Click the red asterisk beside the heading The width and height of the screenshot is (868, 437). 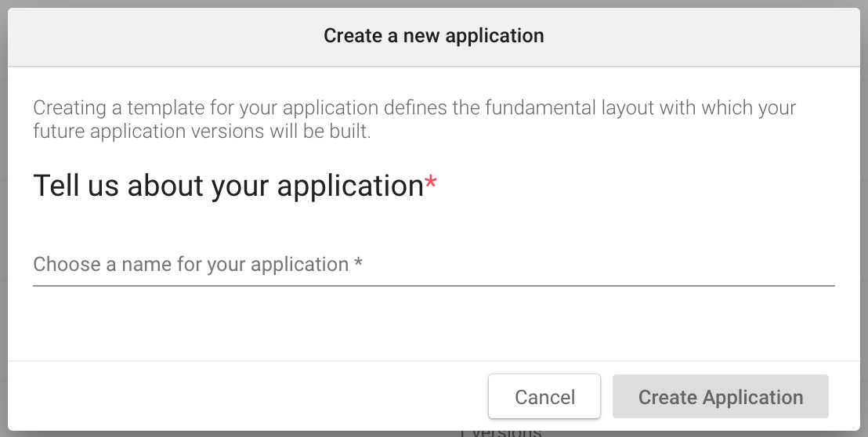(x=431, y=185)
